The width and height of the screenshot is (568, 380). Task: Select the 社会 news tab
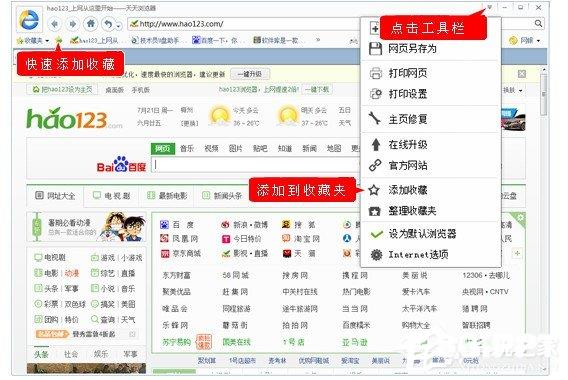pos(71,354)
